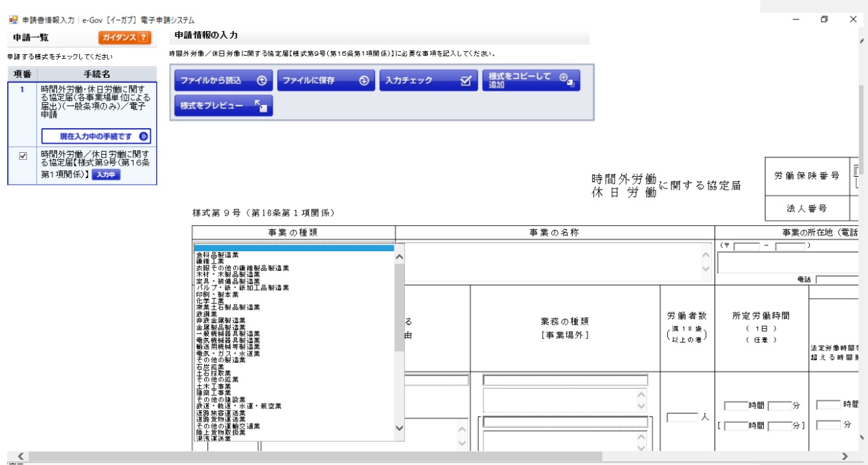Click 様式をコピーして追加 copy form button
The width and height of the screenshot is (868, 465).
[x=531, y=80]
